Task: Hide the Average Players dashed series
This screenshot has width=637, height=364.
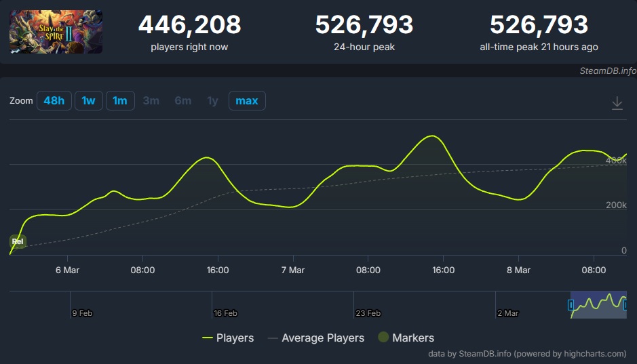Action: pos(315,338)
